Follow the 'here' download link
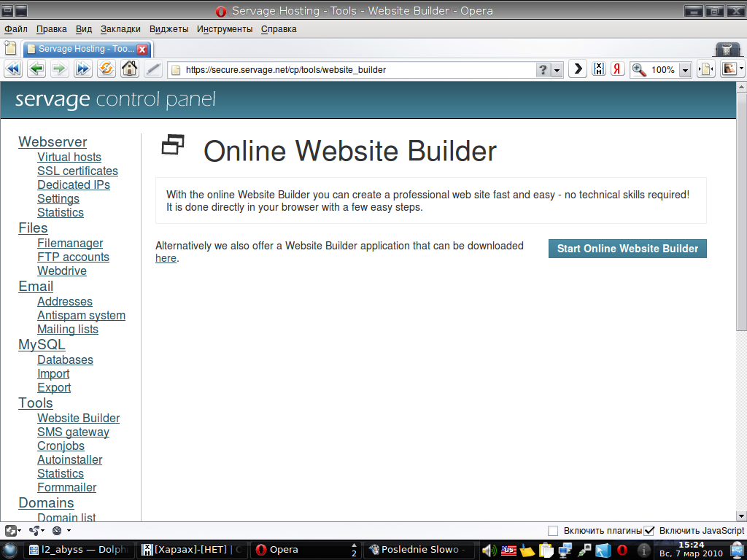 [166, 258]
